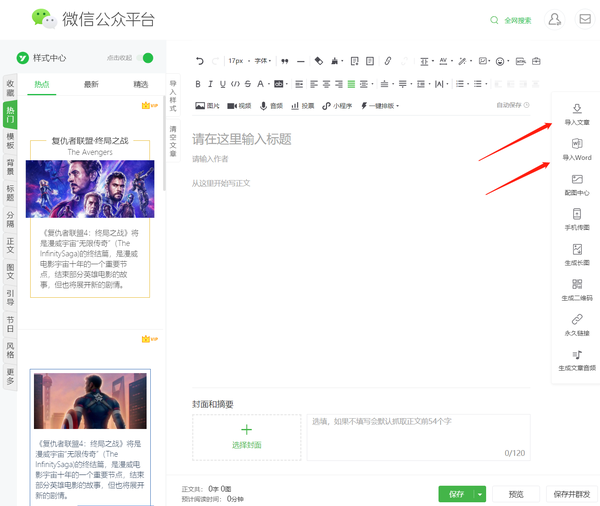Click 全网搜索 search link
The height and width of the screenshot is (506, 600).
(510, 20)
